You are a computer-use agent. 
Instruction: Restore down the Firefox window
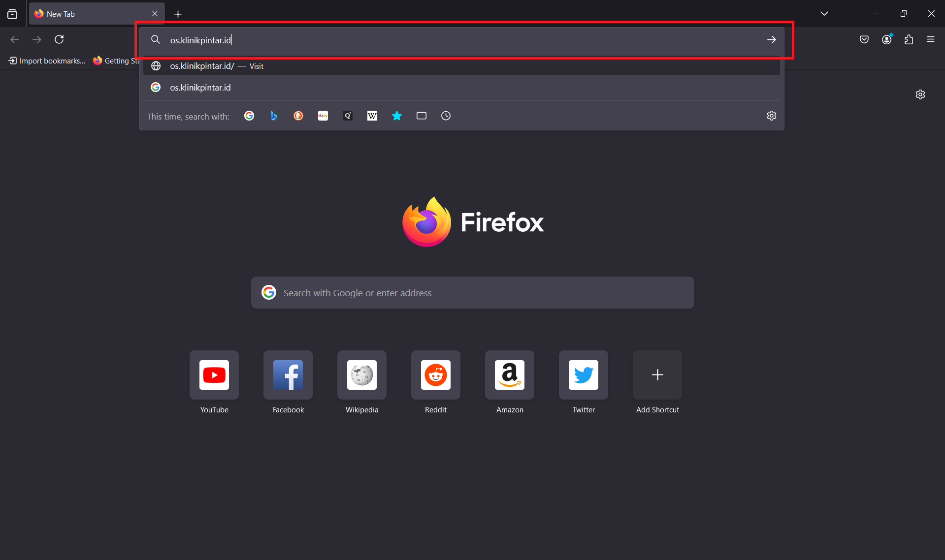[903, 14]
